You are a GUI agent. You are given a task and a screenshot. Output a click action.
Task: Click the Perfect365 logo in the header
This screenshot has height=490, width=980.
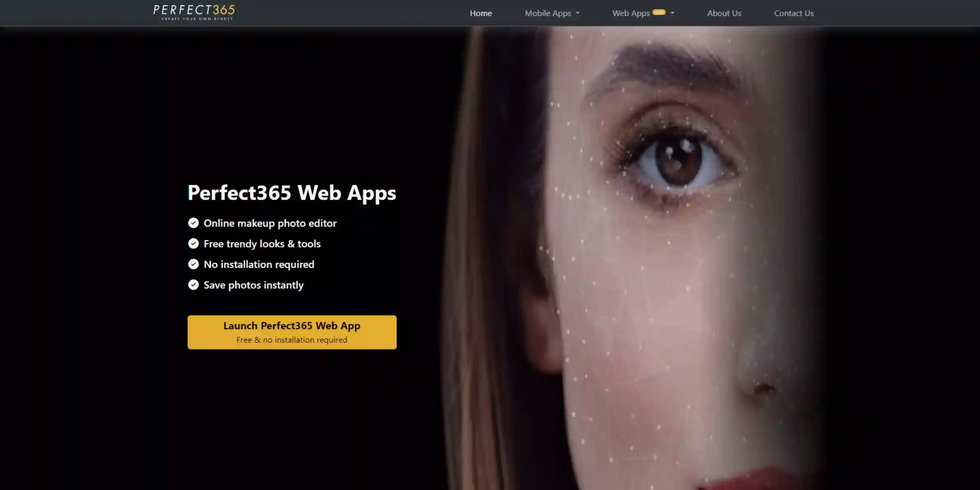pos(194,12)
